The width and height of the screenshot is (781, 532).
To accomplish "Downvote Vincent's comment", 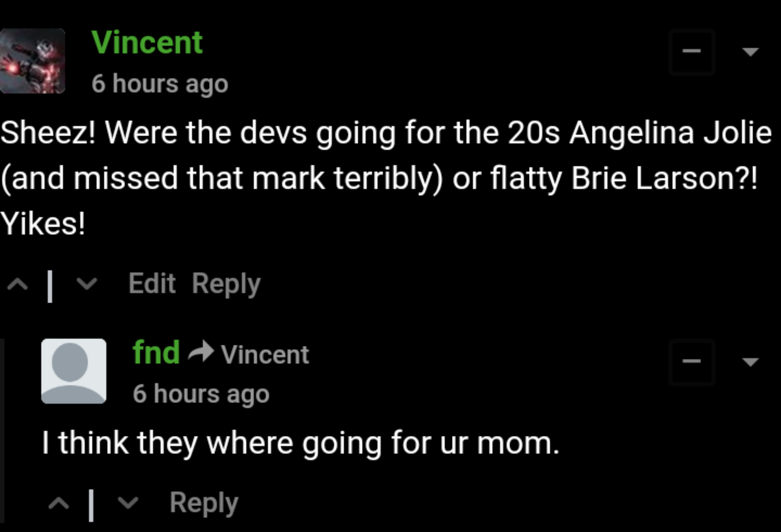I will (x=87, y=283).
